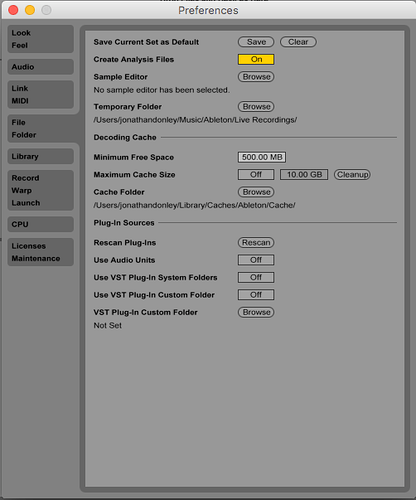Switch to the CPU tab
416x500 pixels.
40,224
